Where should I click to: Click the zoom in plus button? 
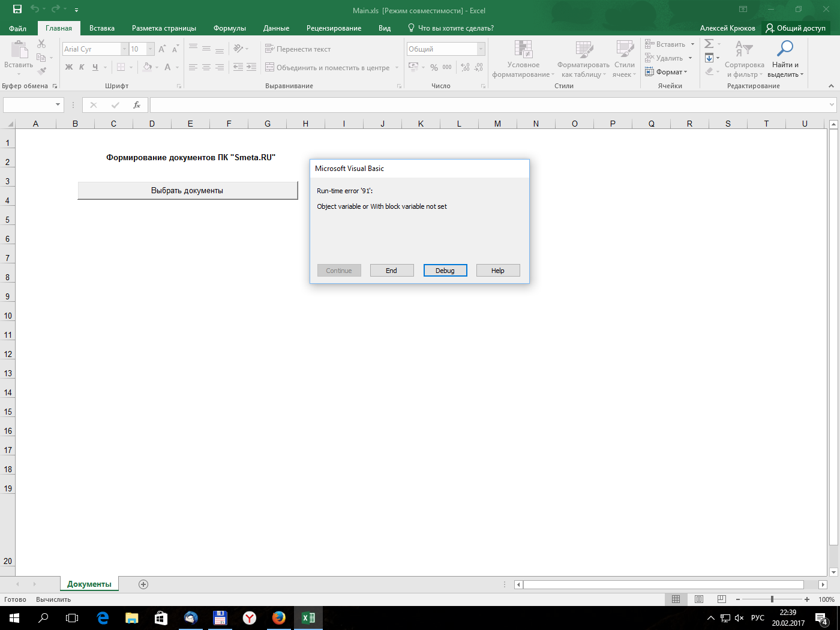(x=807, y=599)
